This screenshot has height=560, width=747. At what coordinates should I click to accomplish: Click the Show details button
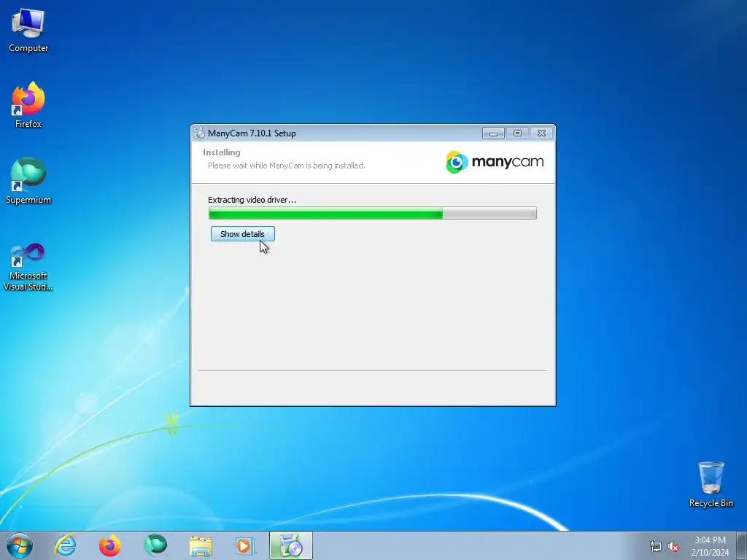pyautogui.click(x=242, y=234)
